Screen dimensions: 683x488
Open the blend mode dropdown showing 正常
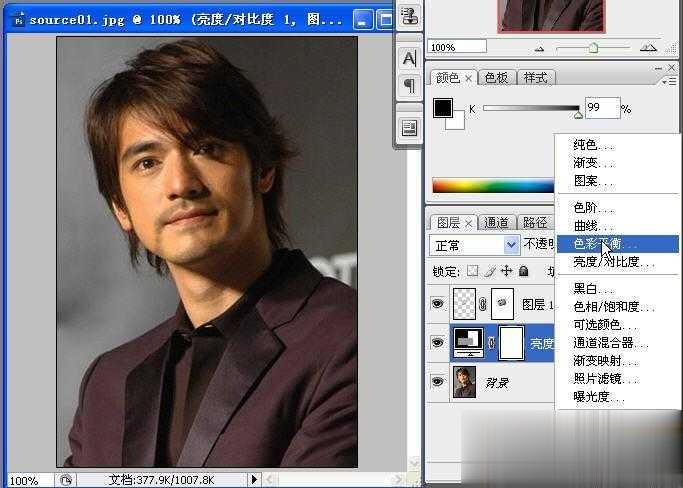tap(475, 245)
